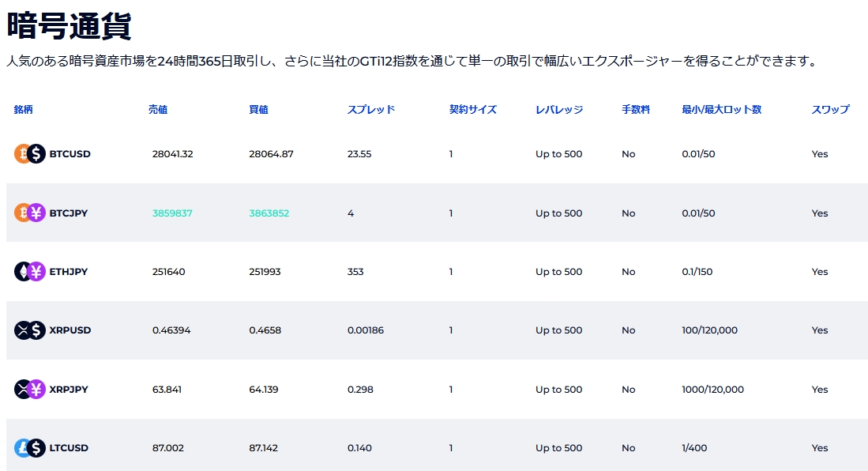Click XRPJPY buy price 64.139

tap(264, 390)
